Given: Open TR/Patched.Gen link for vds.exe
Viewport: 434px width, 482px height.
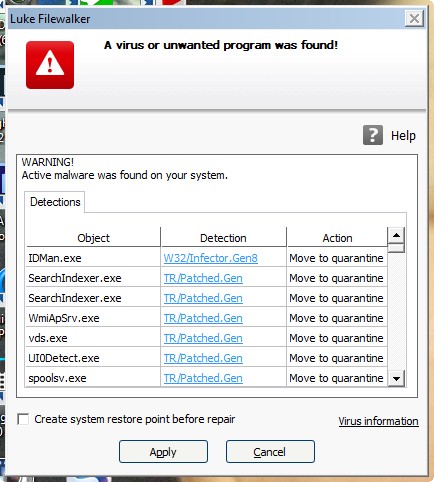Looking at the screenshot, I should (203, 338).
